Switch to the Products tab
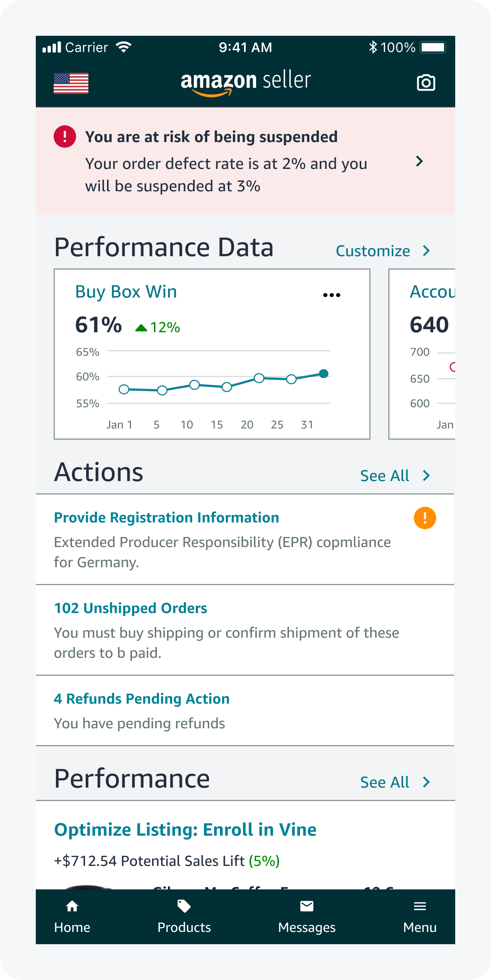Viewport: 491px width, 980px height. (x=184, y=917)
